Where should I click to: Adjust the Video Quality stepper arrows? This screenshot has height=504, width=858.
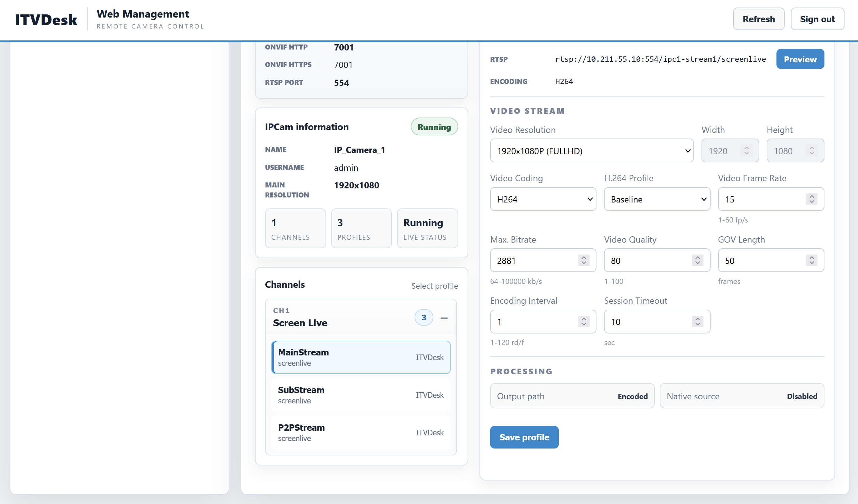[697, 260]
